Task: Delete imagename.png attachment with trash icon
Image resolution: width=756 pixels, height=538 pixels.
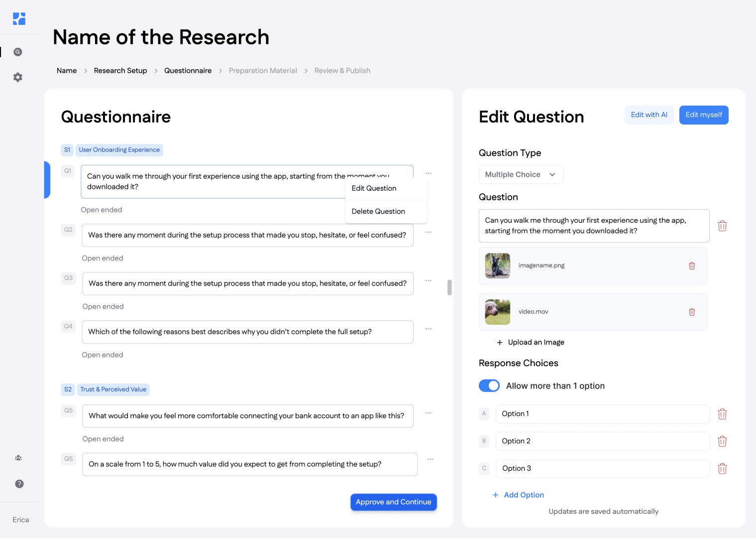Action: [692, 266]
